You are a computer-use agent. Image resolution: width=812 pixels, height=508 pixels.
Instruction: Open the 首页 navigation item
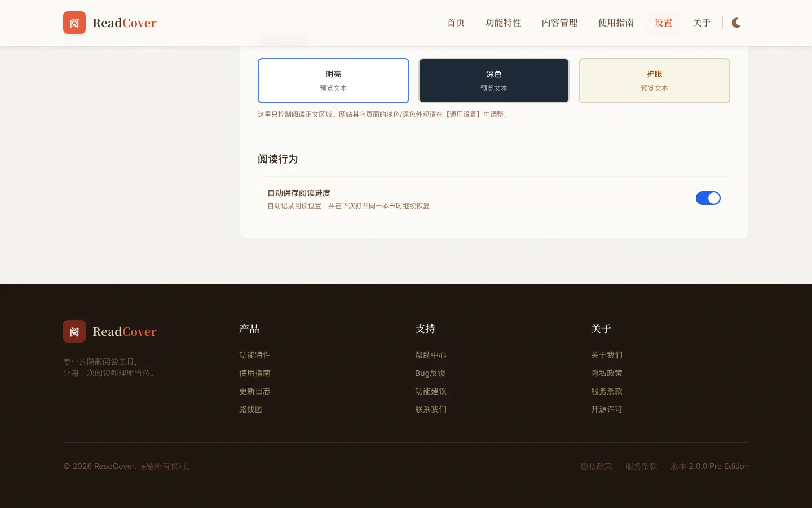point(456,23)
